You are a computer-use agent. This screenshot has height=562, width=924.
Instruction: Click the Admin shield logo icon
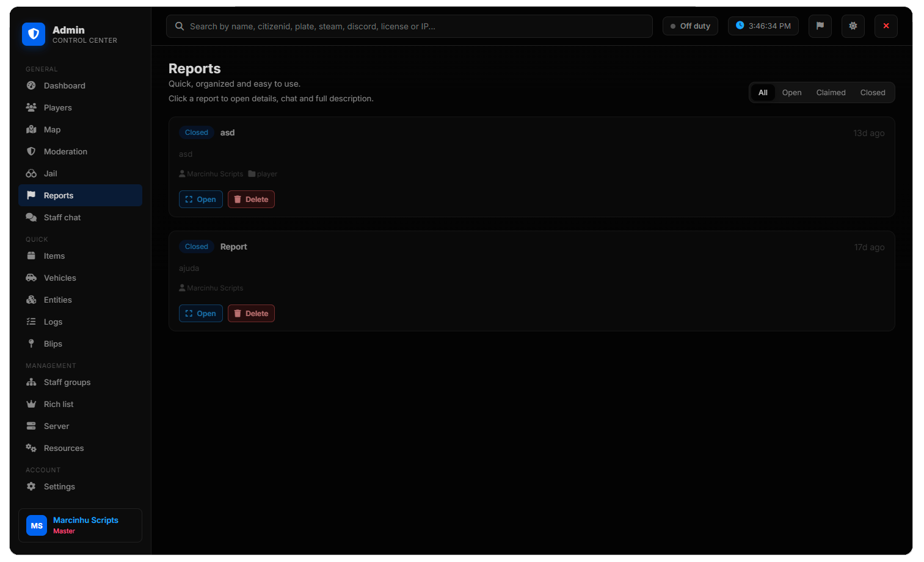tap(34, 34)
